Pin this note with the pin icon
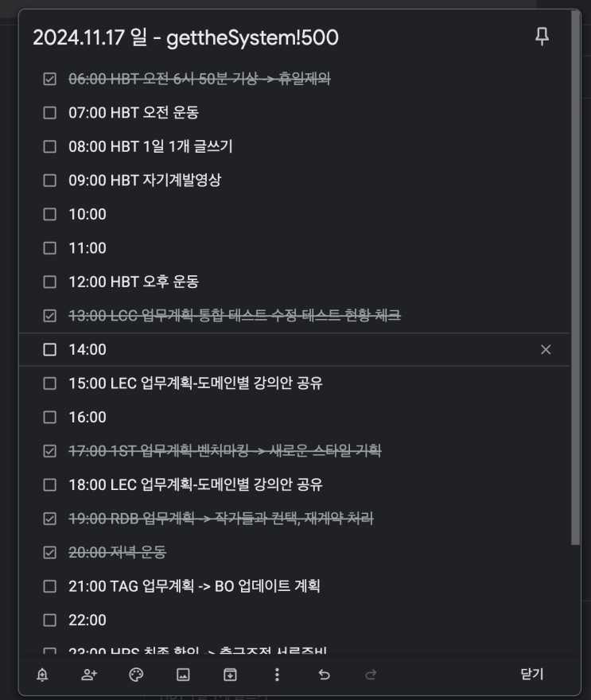Viewport: 591px width, 700px height. [542, 37]
